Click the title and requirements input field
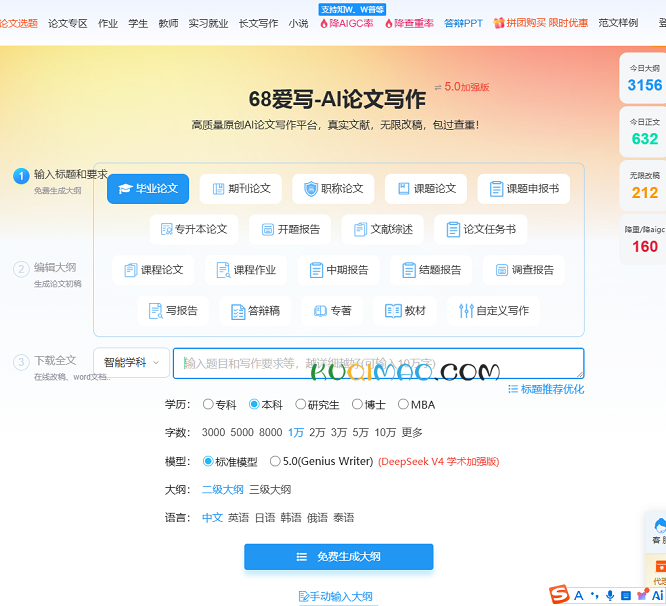This screenshot has width=666, height=606. point(378,363)
